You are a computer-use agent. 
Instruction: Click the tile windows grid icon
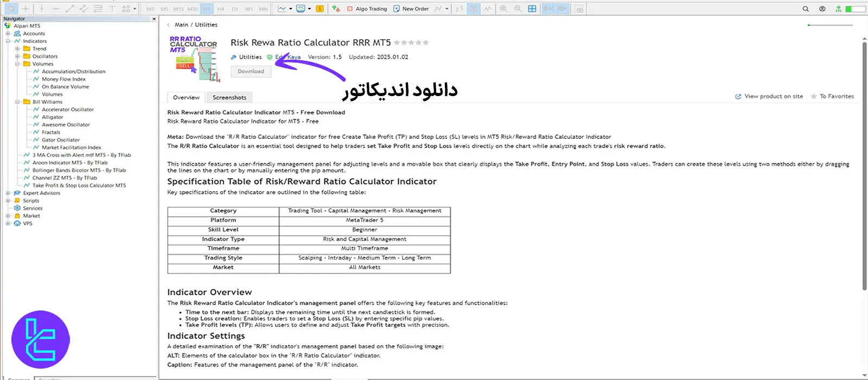pos(532,9)
